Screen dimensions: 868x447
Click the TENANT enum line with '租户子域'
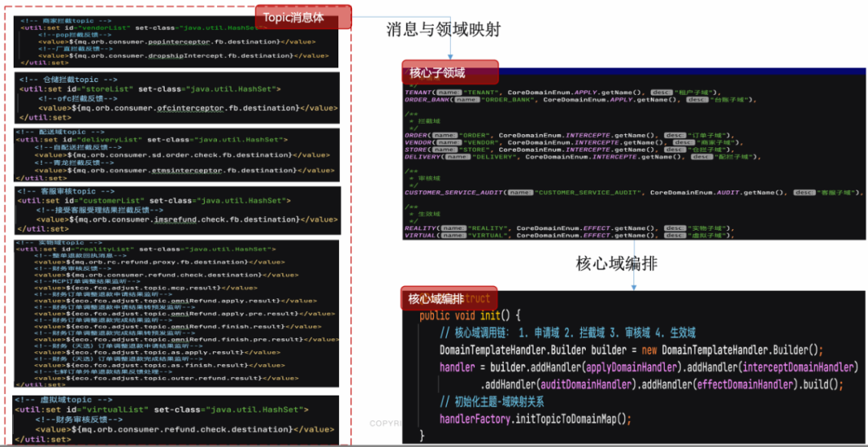(x=563, y=92)
